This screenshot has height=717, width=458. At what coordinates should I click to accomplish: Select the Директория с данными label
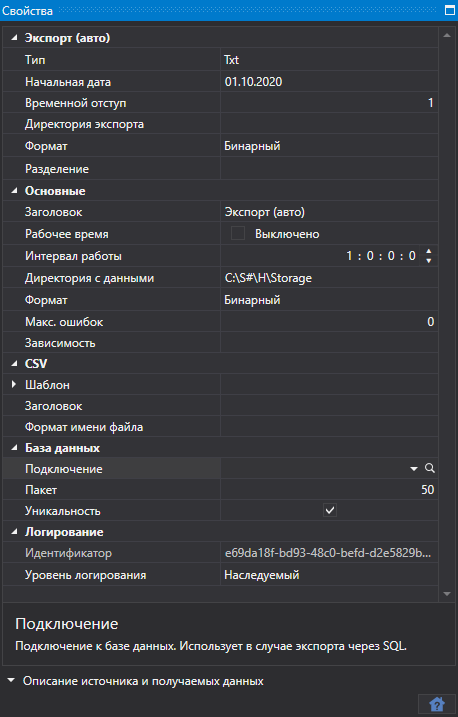90,278
